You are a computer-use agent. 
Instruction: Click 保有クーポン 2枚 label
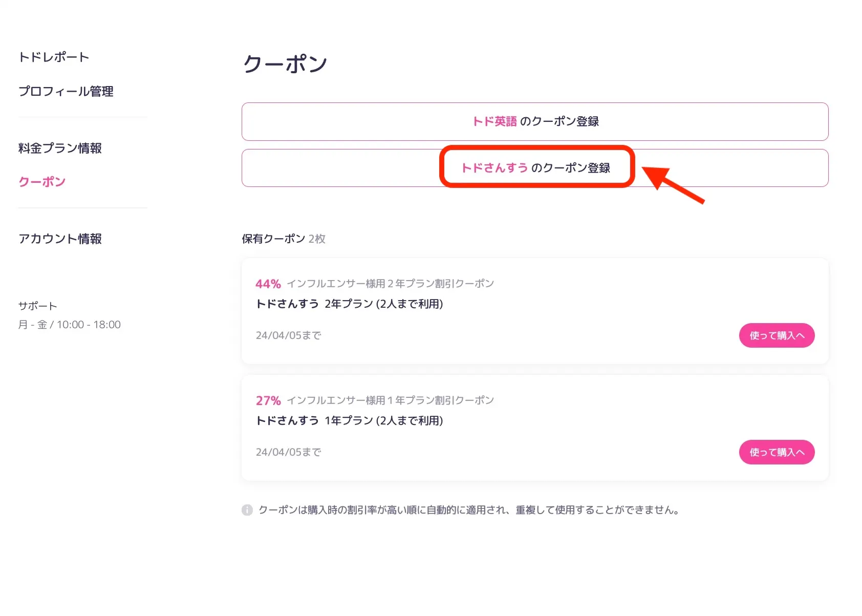tap(284, 239)
